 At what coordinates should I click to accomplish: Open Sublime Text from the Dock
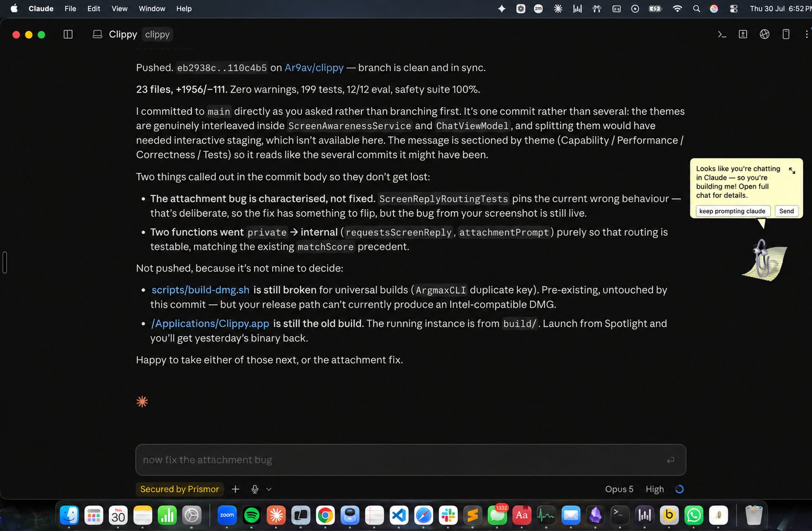point(473,515)
